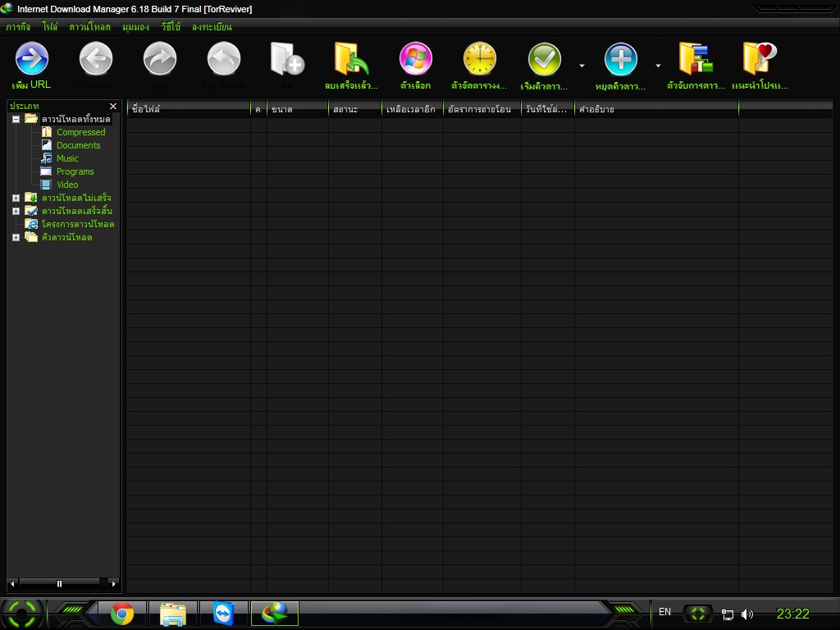Open the ดาวน์โหลด menu
Viewport: 840px width, 630px height.
89,27
